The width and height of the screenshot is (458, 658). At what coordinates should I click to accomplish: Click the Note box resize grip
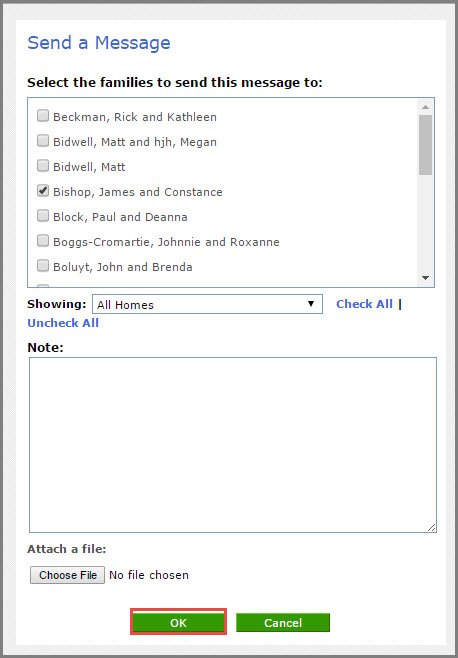point(432,527)
